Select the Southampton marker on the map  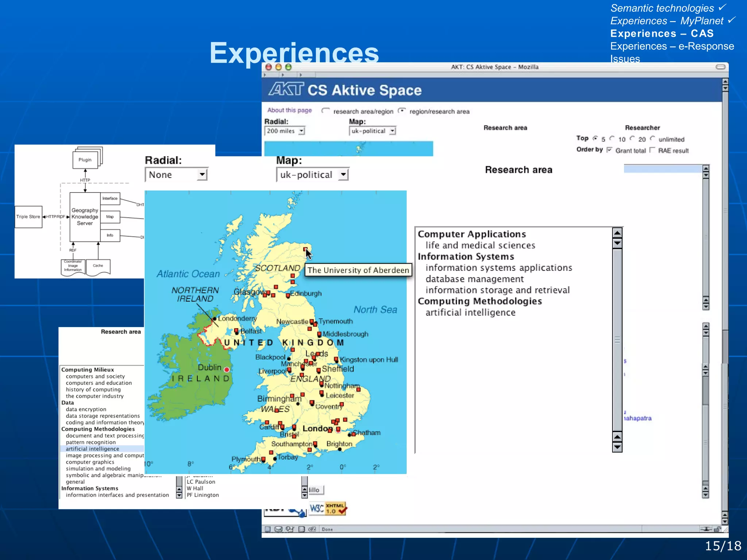coord(315,444)
